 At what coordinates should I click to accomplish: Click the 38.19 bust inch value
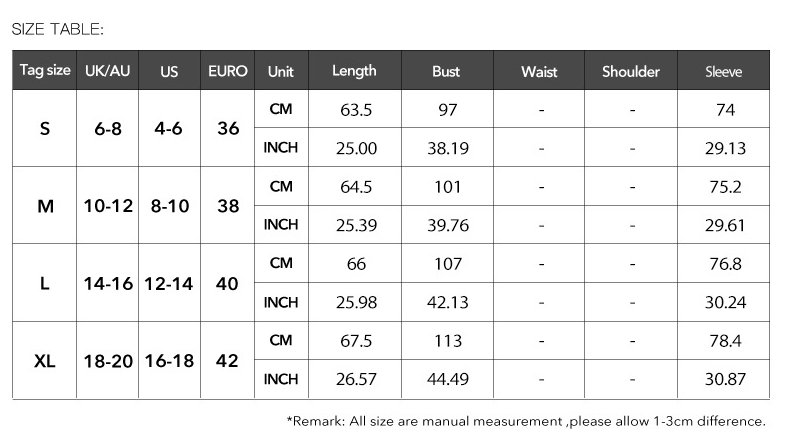pyautogui.click(x=448, y=148)
